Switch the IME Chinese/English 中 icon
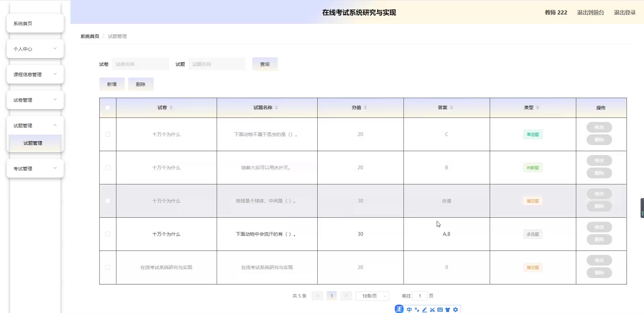 coord(409,310)
